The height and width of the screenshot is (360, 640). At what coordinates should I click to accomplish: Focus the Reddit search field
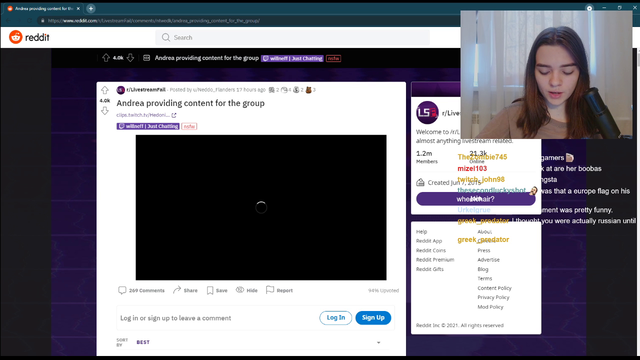(292, 38)
